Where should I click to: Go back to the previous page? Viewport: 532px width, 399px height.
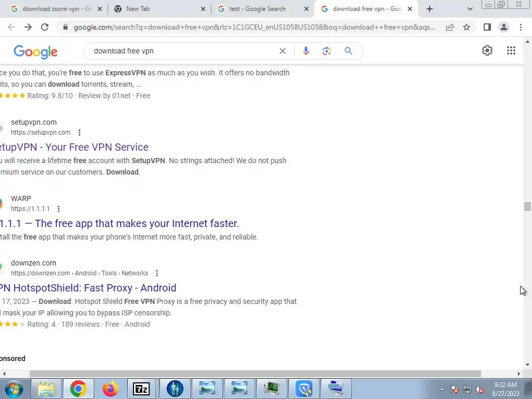(11, 27)
